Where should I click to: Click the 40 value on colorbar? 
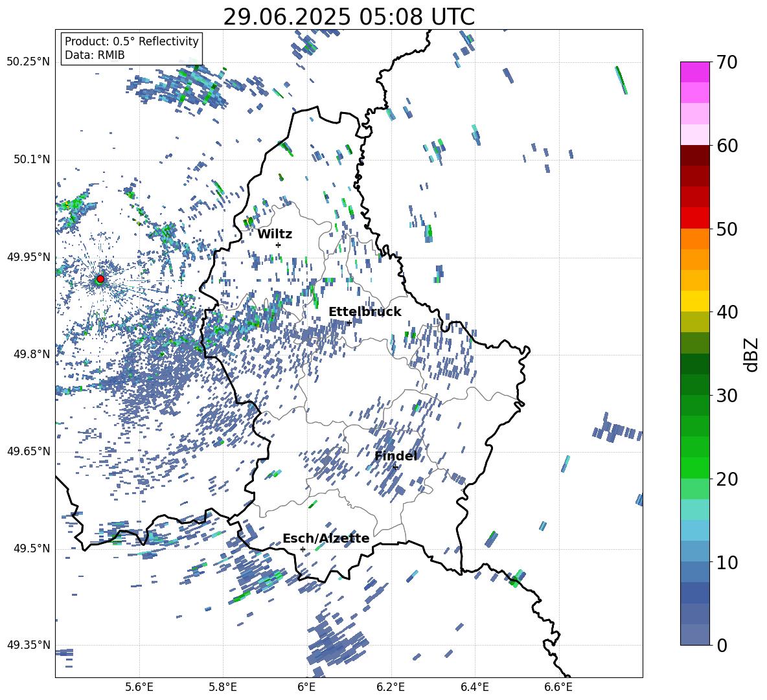[727, 312]
